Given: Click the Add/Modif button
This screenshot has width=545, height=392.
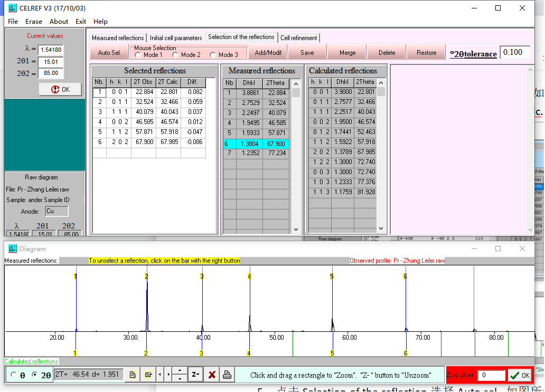Looking at the screenshot, I should (268, 53).
